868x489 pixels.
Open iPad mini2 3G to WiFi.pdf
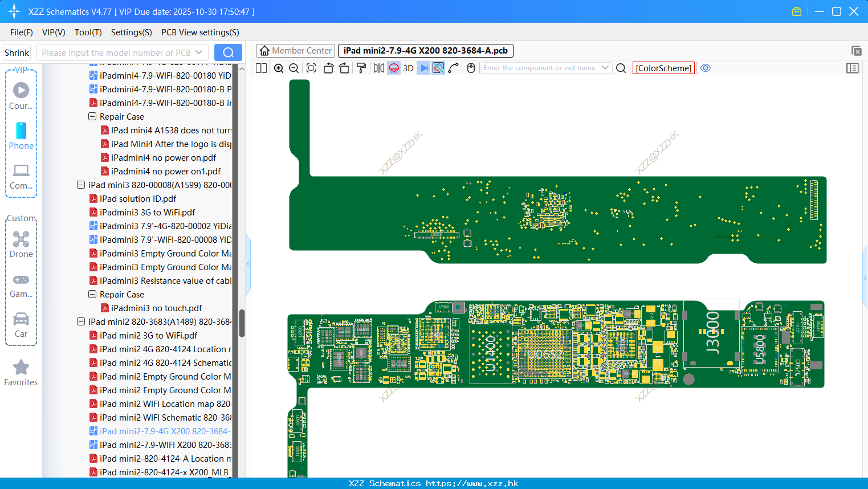tap(148, 335)
